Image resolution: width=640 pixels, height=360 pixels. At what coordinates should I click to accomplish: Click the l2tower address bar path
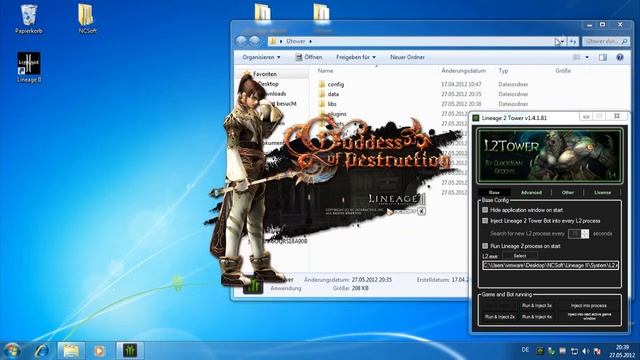296,41
